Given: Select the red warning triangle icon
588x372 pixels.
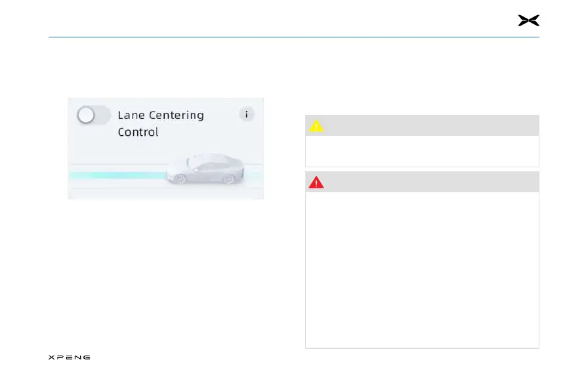Looking at the screenshot, I should 316,182.
